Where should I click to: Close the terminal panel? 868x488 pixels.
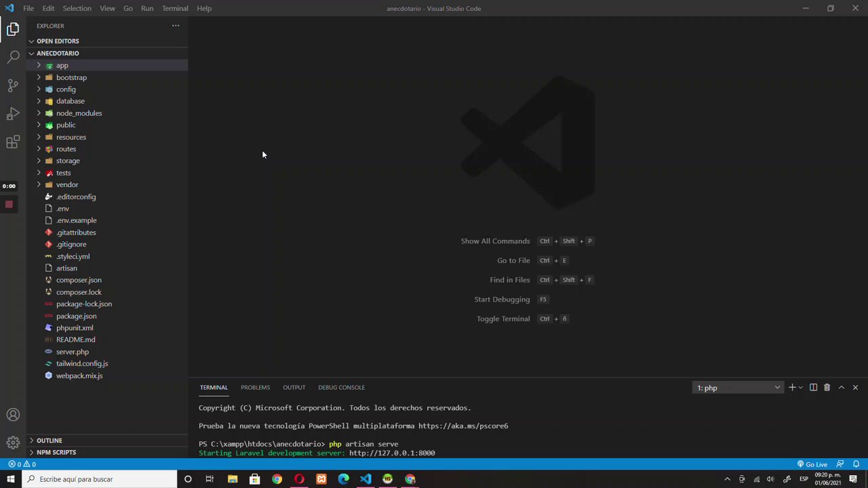pyautogui.click(x=855, y=388)
